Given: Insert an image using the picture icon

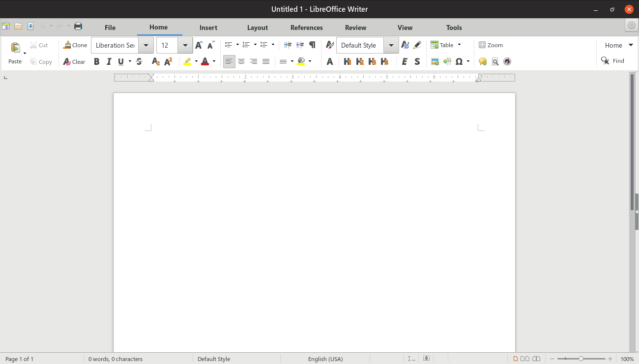Looking at the screenshot, I should pos(435,62).
